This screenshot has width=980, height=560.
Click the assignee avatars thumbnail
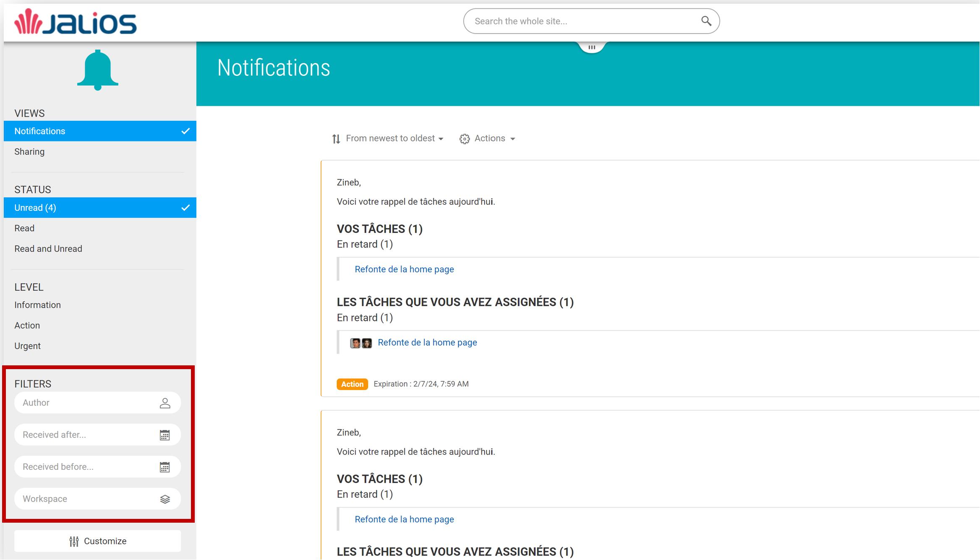pyautogui.click(x=361, y=343)
